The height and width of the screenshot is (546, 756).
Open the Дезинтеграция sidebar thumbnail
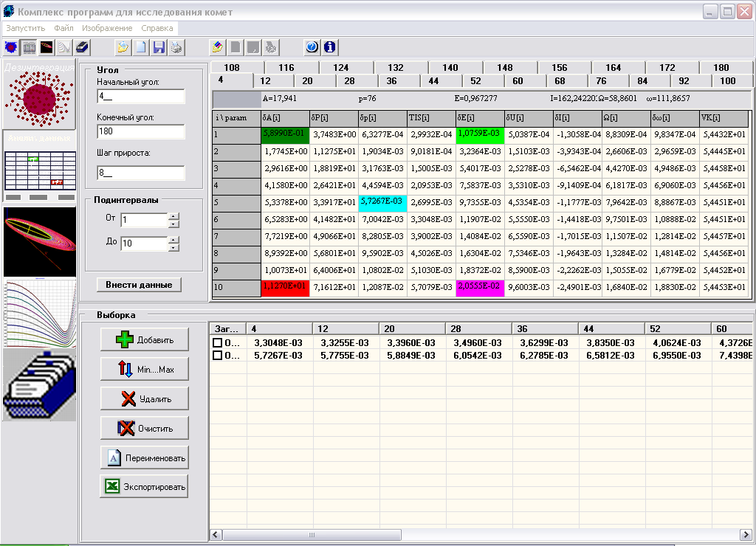pos(40,94)
